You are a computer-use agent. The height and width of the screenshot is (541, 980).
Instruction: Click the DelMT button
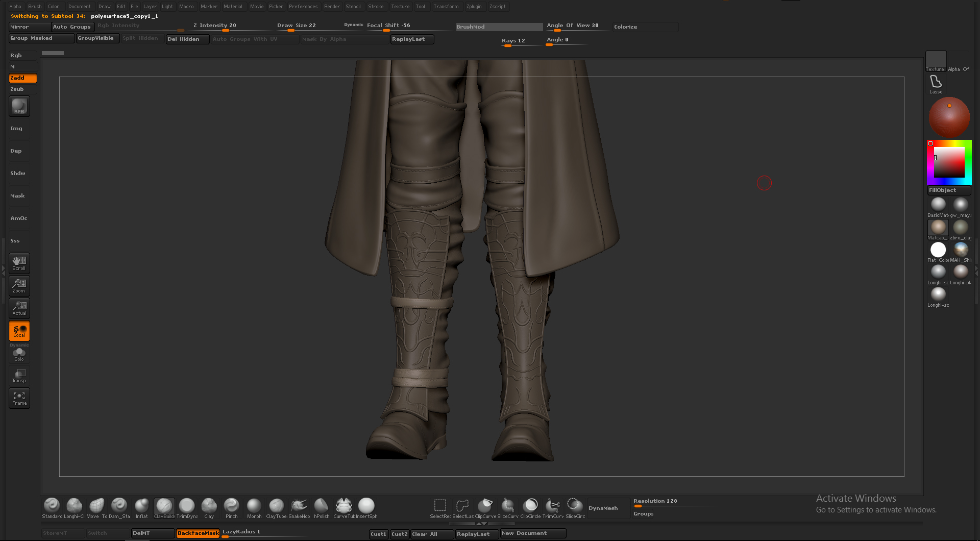click(153, 533)
